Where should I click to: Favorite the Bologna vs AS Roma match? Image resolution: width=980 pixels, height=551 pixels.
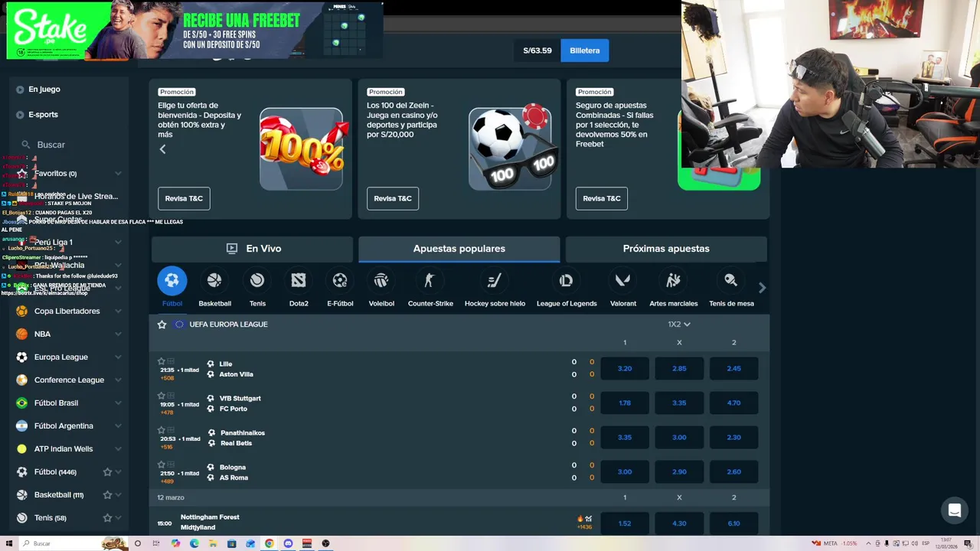(161, 465)
